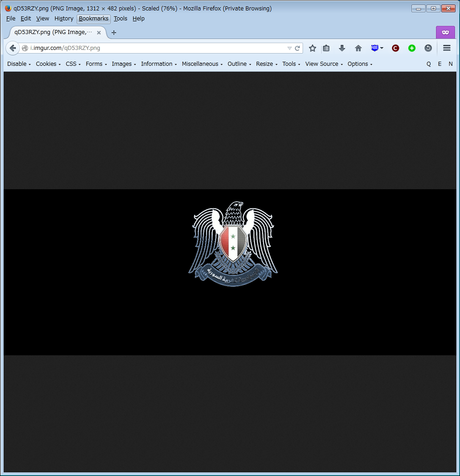
Task: Click the eagle emblem image
Action: pyautogui.click(x=233, y=244)
